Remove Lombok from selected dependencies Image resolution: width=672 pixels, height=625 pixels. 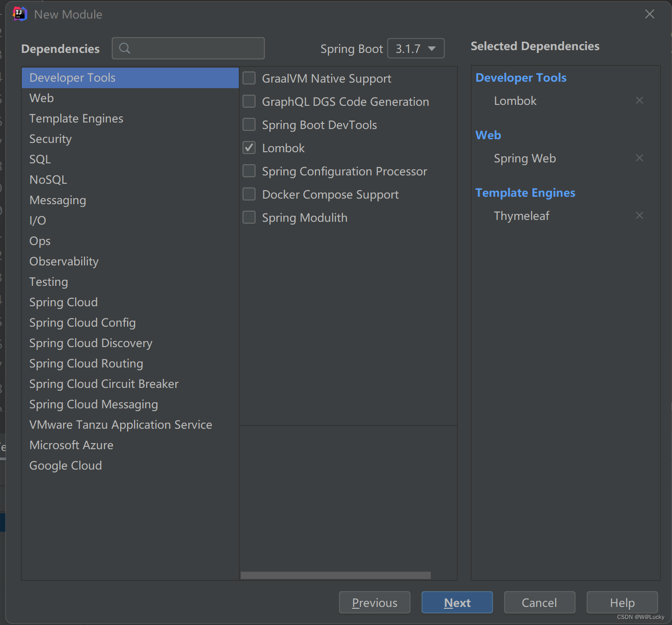[640, 100]
